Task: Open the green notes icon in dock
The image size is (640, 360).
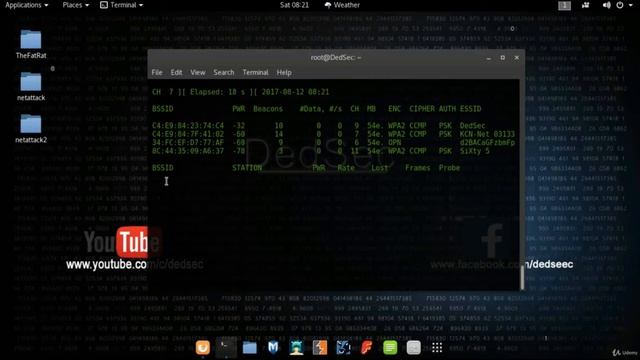Action: click(x=390, y=347)
